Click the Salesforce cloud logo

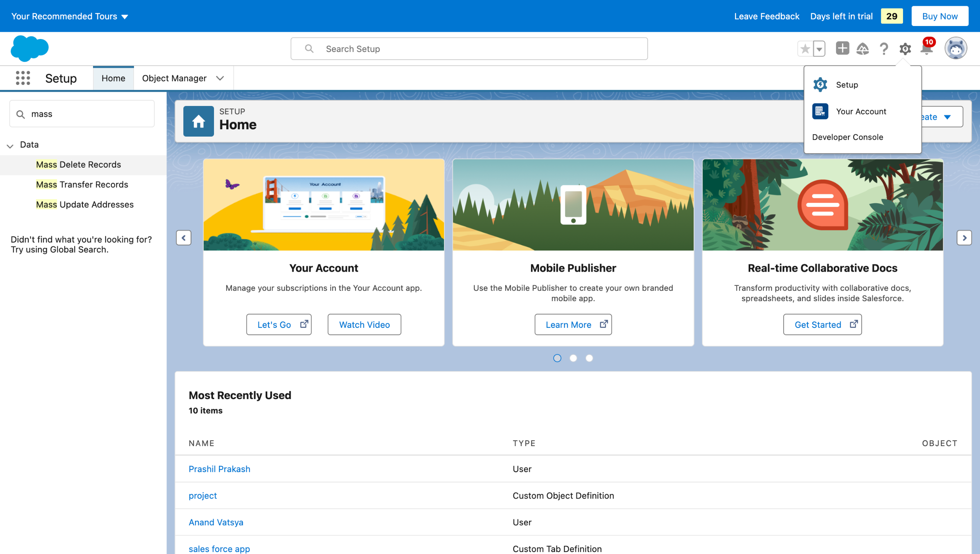30,49
